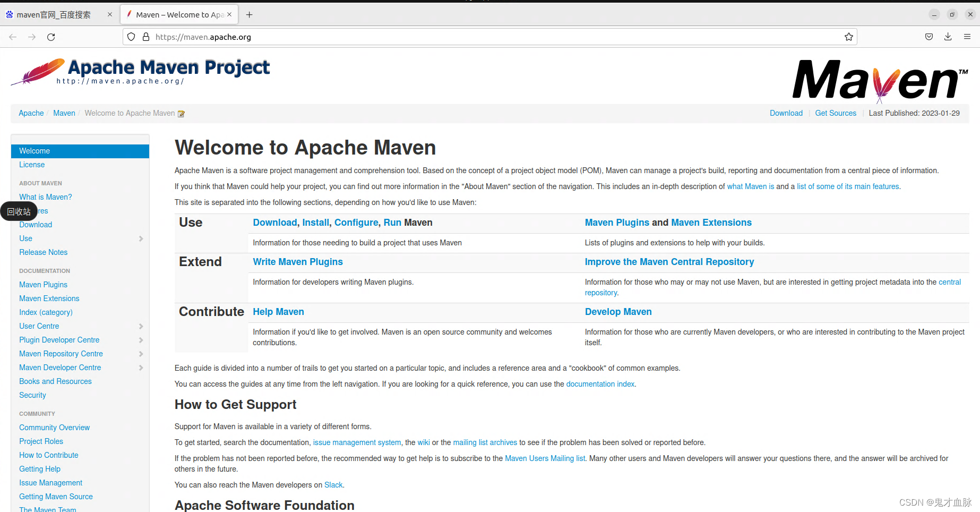Screen dimensions: 980x512
Task: Open License in the sidebar
Action: tap(32, 165)
